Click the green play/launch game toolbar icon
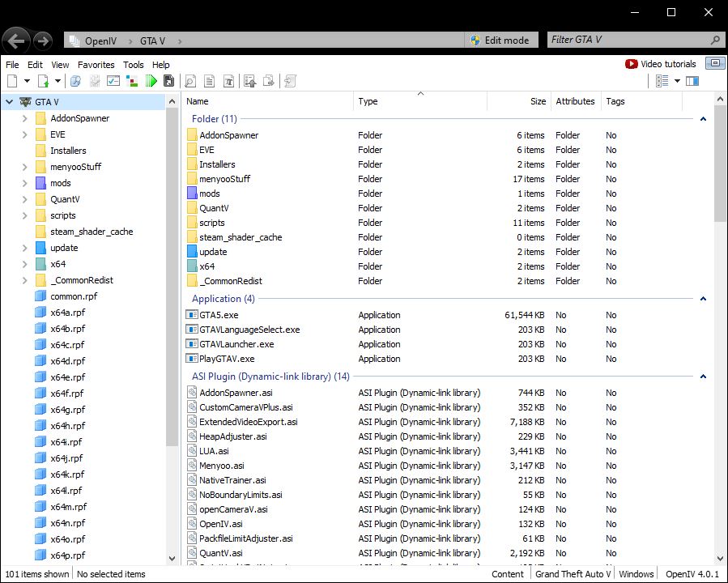The image size is (728, 583). 151,81
